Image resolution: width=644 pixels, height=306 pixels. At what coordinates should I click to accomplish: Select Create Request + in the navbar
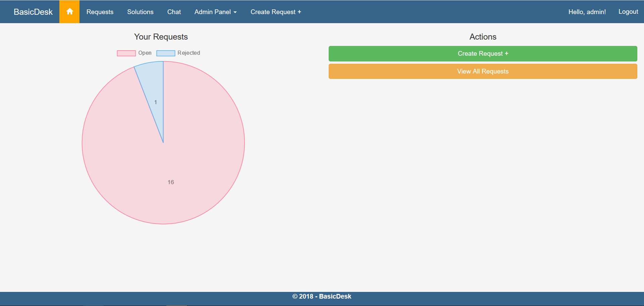coord(276,12)
